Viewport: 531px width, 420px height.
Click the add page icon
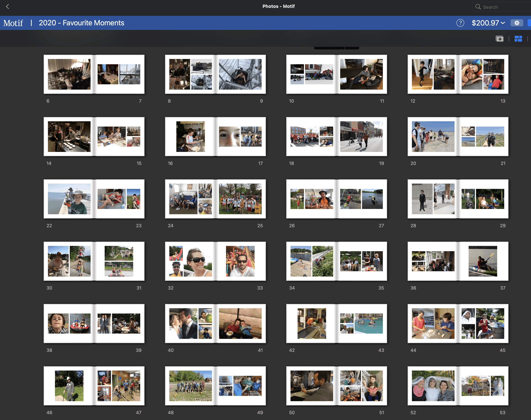pos(499,39)
